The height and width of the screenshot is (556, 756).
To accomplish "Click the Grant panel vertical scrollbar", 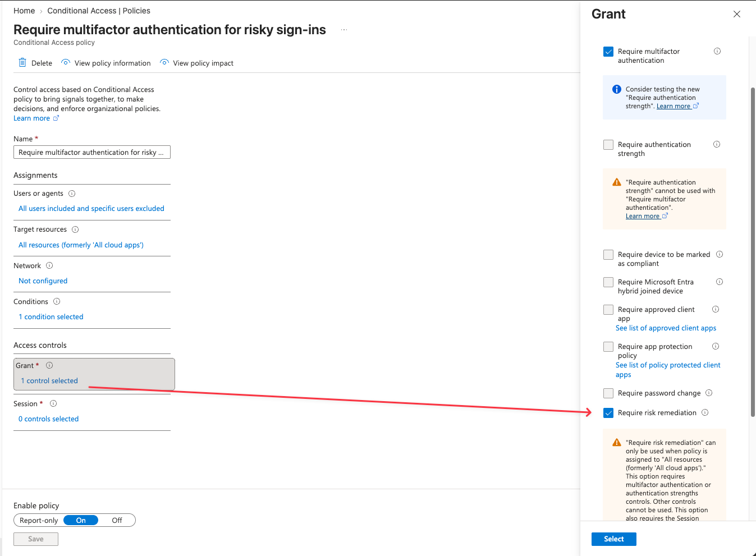I will 753,252.
